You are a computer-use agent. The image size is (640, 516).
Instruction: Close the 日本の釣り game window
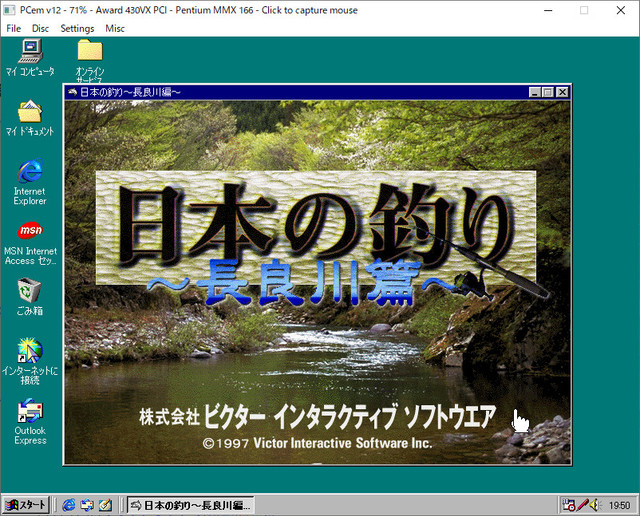click(x=562, y=92)
